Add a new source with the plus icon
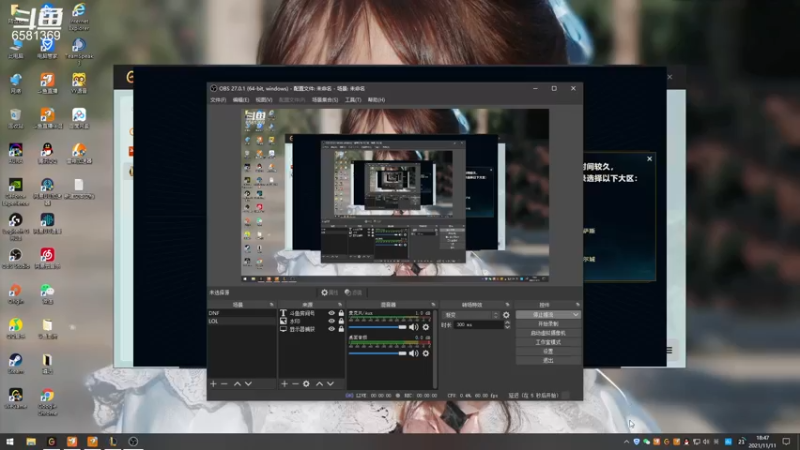The image size is (800, 450). 284,384
